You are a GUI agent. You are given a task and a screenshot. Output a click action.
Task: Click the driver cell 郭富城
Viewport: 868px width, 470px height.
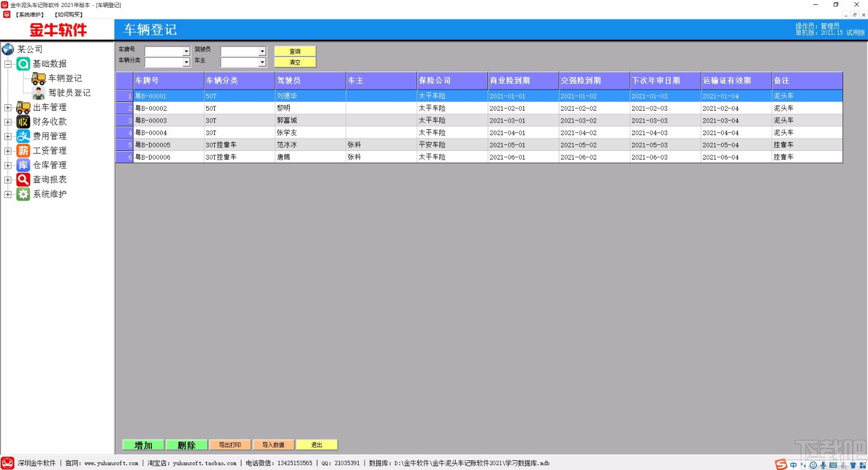coord(310,120)
